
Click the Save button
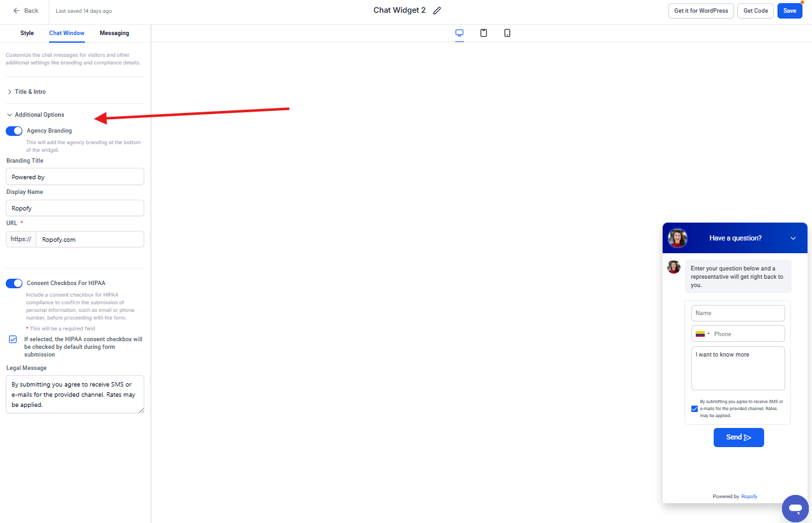point(789,11)
